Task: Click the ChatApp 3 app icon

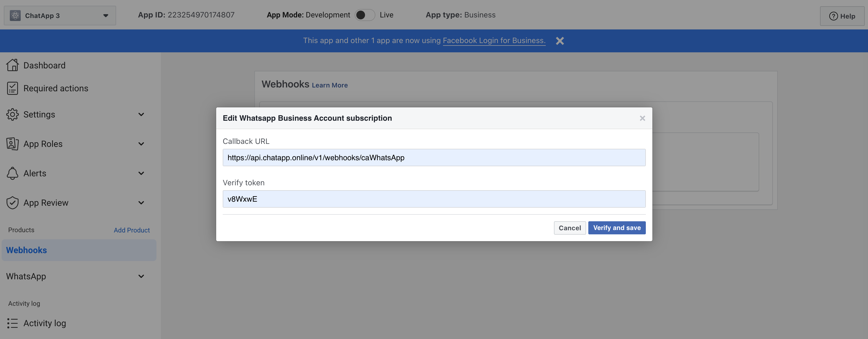Action: [x=15, y=16]
